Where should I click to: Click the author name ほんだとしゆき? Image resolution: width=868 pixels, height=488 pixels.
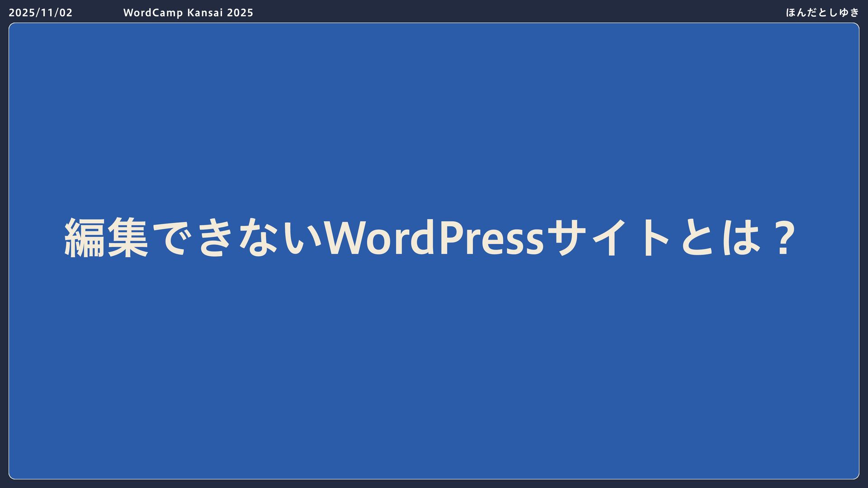[x=822, y=13]
